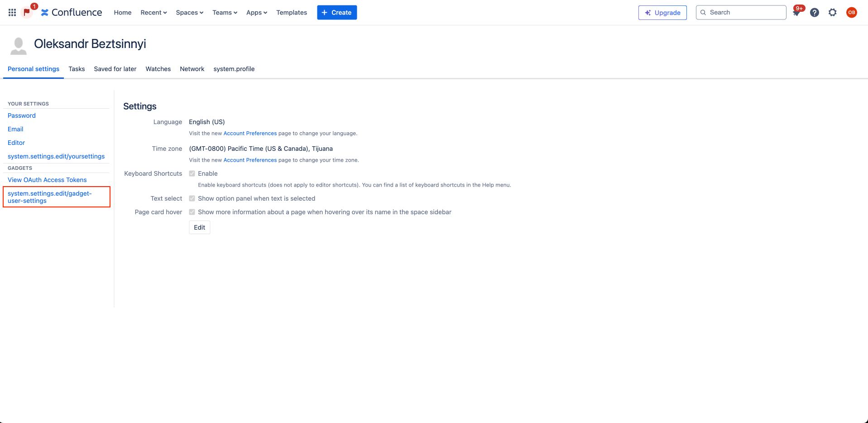Click the Pacific Time zone value
Image resolution: width=868 pixels, height=423 pixels.
[261, 149]
